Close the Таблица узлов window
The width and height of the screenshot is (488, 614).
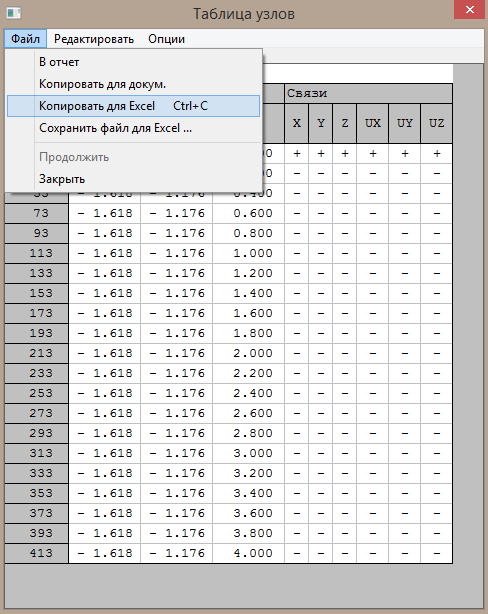pyautogui.click(x=470, y=9)
